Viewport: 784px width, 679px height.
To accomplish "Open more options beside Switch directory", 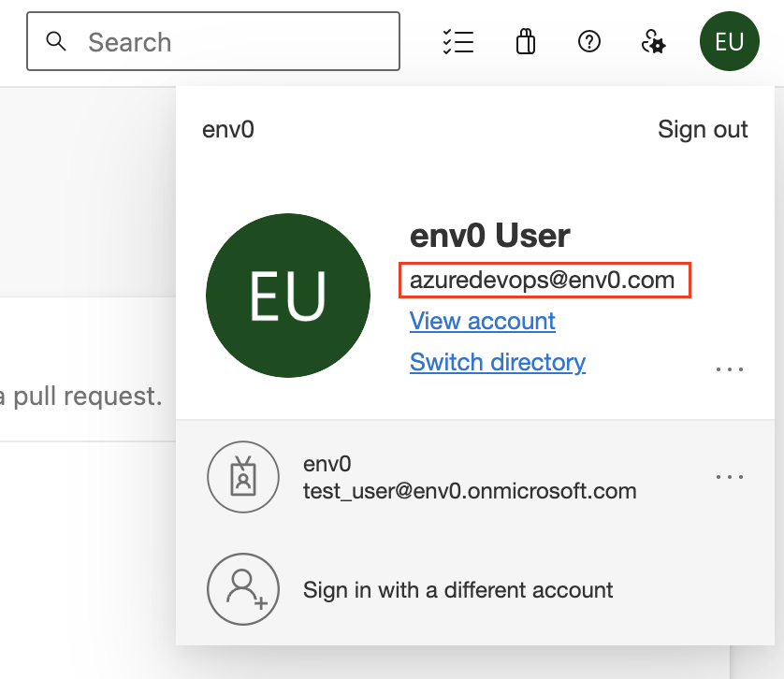I will [x=730, y=369].
